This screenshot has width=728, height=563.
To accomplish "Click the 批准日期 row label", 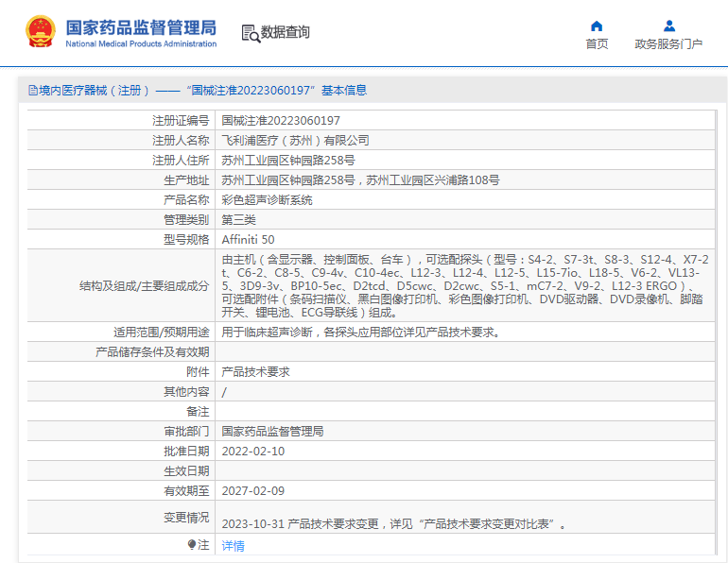I will point(186,452).
